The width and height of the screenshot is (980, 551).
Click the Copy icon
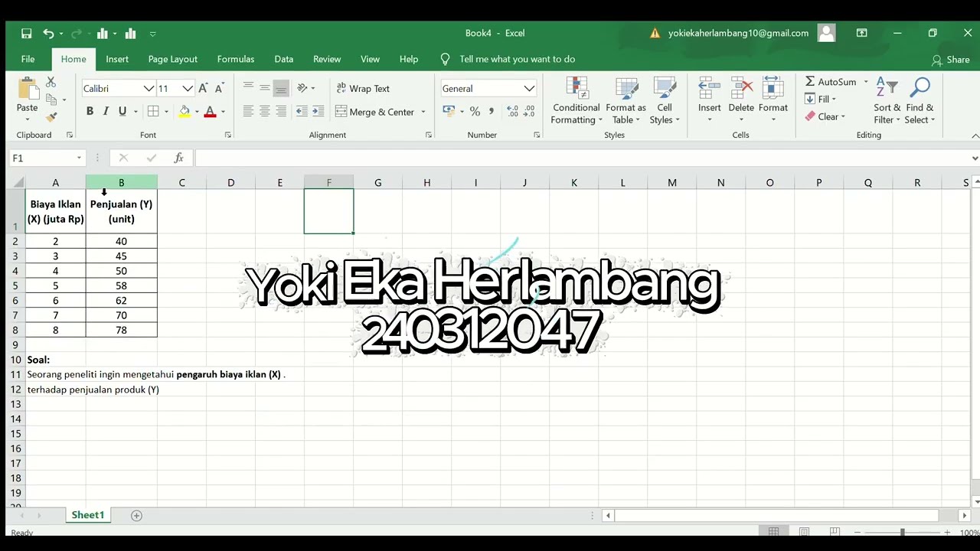[x=51, y=99]
